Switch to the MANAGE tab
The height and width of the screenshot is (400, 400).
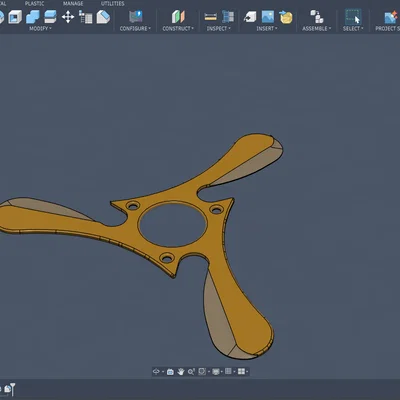(73, 4)
